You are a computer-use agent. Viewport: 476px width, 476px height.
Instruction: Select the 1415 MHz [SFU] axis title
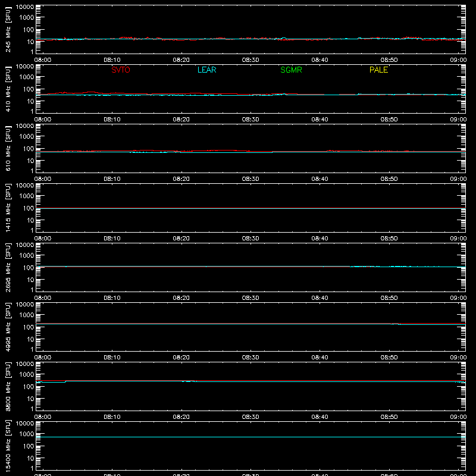(x=8, y=208)
